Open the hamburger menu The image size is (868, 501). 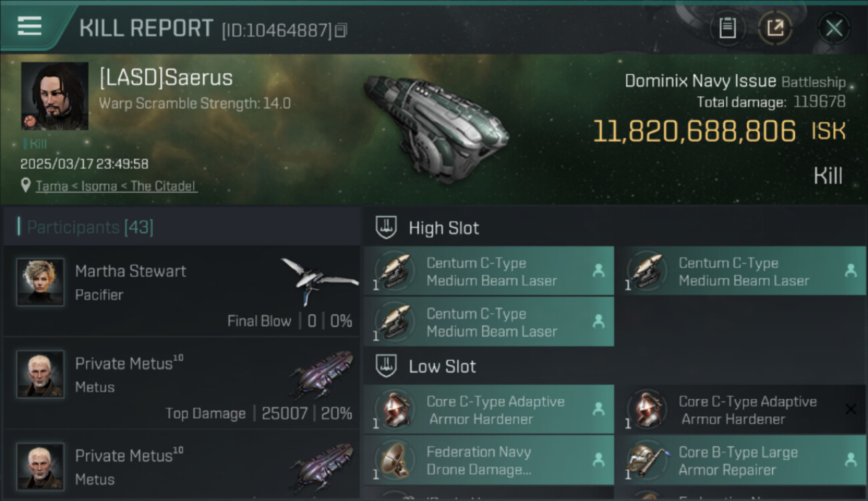[30, 27]
